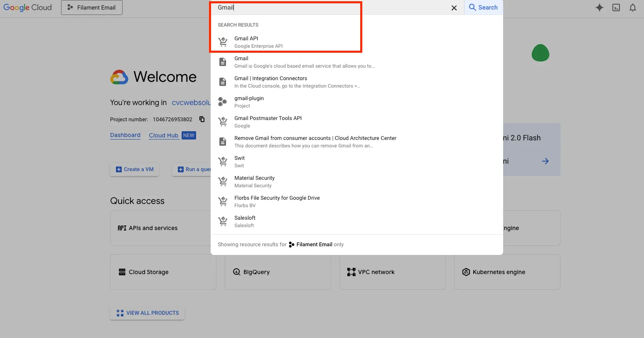Open the Gemini AI sparkle assistant
This screenshot has width=644, height=338.
pyautogui.click(x=599, y=7)
